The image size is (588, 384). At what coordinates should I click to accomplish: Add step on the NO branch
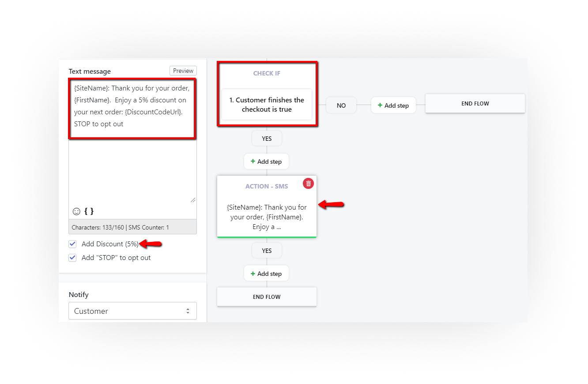[x=393, y=105]
